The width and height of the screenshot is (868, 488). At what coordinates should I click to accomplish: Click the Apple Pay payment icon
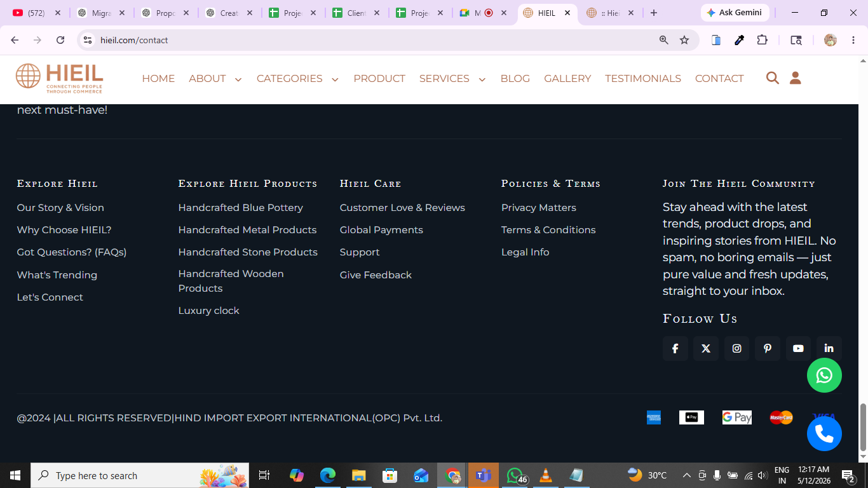coord(691,417)
